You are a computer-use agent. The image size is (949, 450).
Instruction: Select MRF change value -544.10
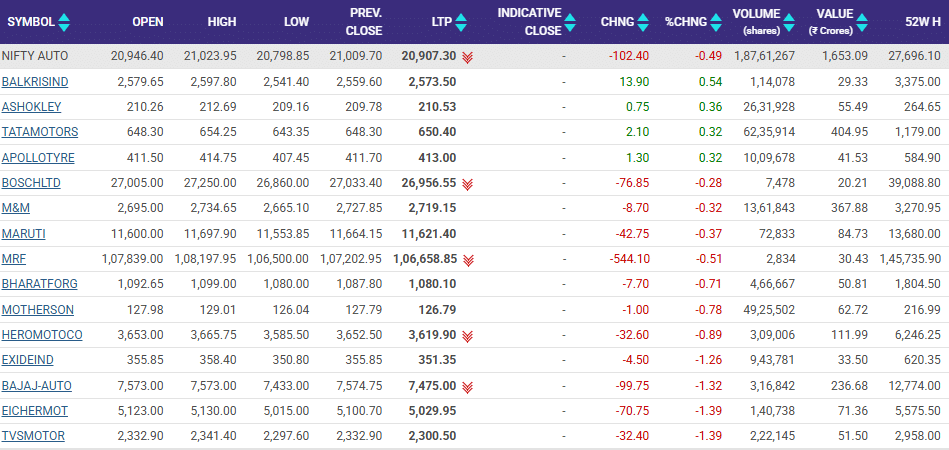pyautogui.click(x=629, y=259)
